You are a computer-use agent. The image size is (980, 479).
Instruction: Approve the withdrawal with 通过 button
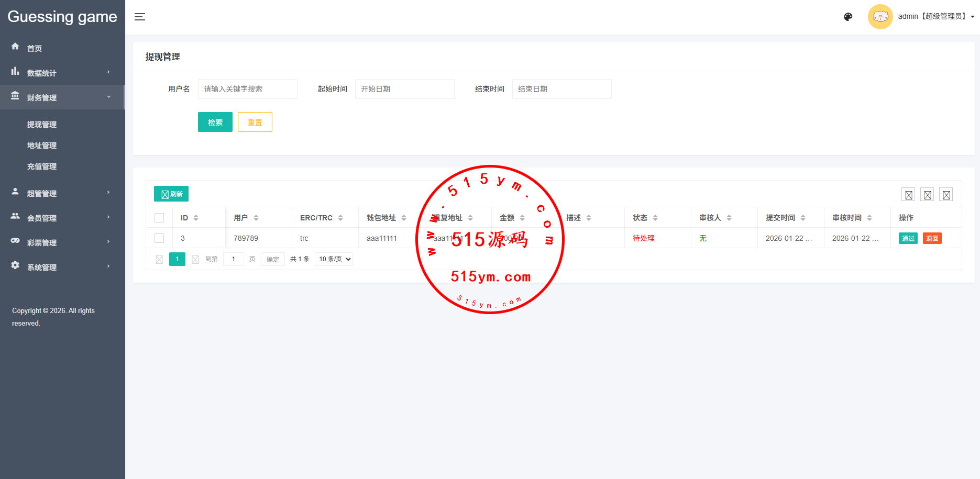tap(908, 238)
